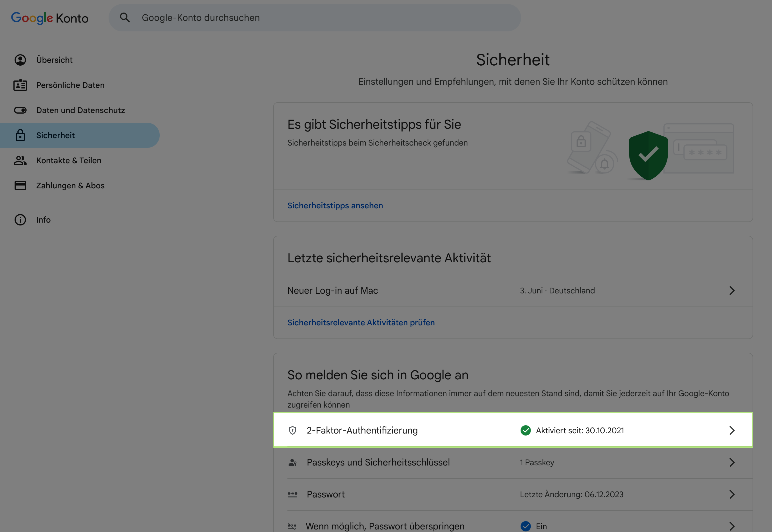Click Sicherheitstipps ansehen link

click(x=335, y=206)
